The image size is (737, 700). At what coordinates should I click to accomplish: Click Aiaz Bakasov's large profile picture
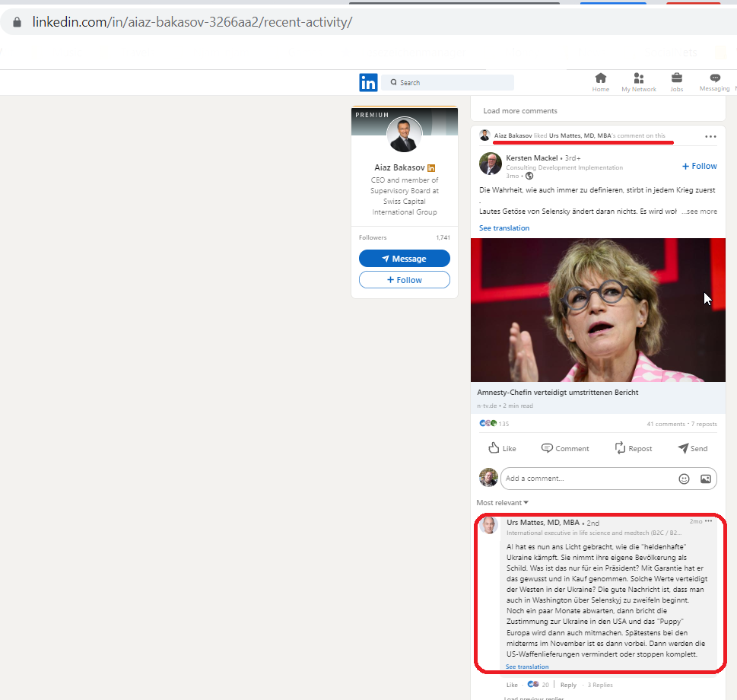(x=404, y=135)
